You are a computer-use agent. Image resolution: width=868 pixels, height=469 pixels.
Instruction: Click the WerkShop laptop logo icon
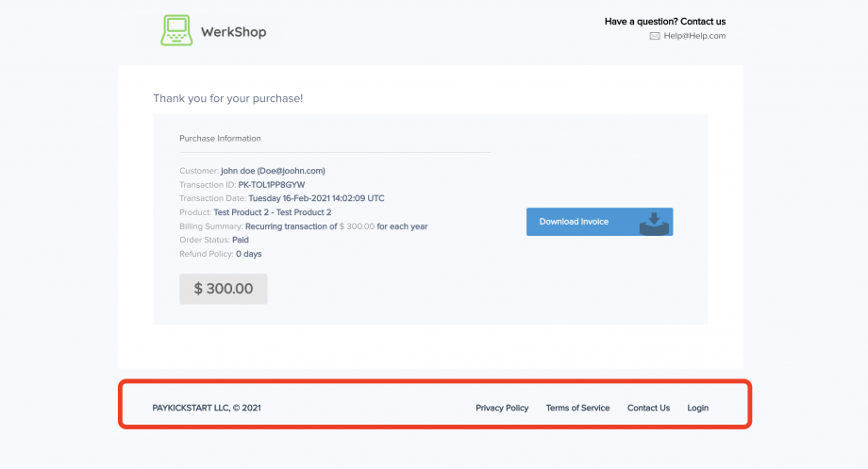(x=176, y=30)
